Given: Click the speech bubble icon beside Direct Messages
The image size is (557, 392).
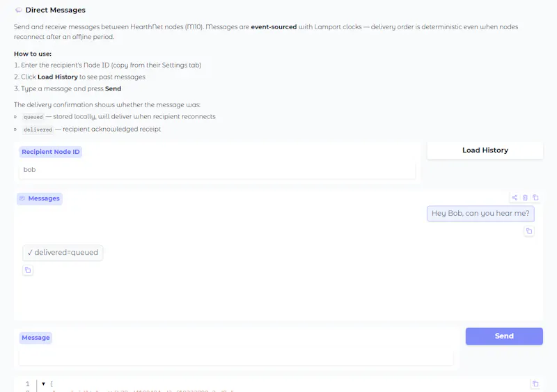Looking at the screenshot, I should 19,10.
